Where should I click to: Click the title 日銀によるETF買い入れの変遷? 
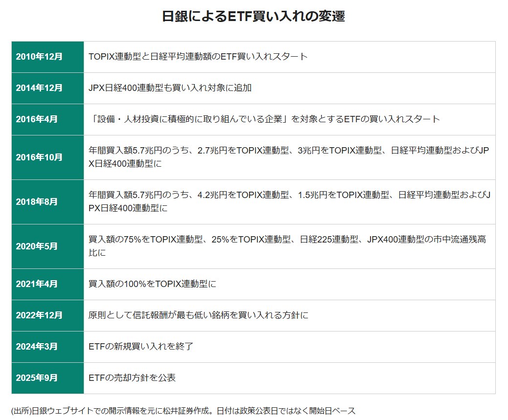point(254,16)
